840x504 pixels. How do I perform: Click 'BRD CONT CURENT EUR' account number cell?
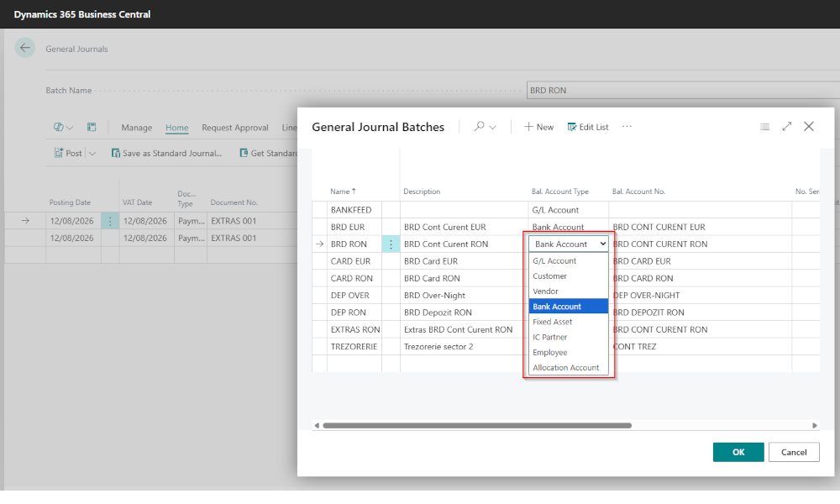[x=659, y=227]
